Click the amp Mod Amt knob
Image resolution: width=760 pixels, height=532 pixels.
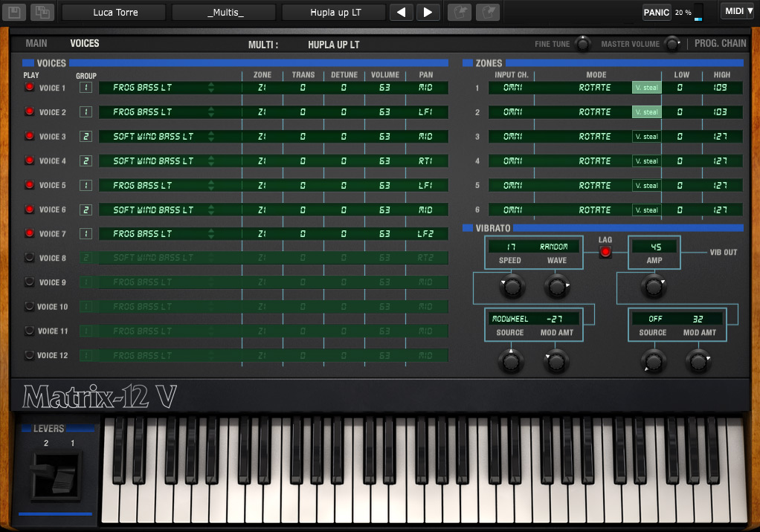698,361
